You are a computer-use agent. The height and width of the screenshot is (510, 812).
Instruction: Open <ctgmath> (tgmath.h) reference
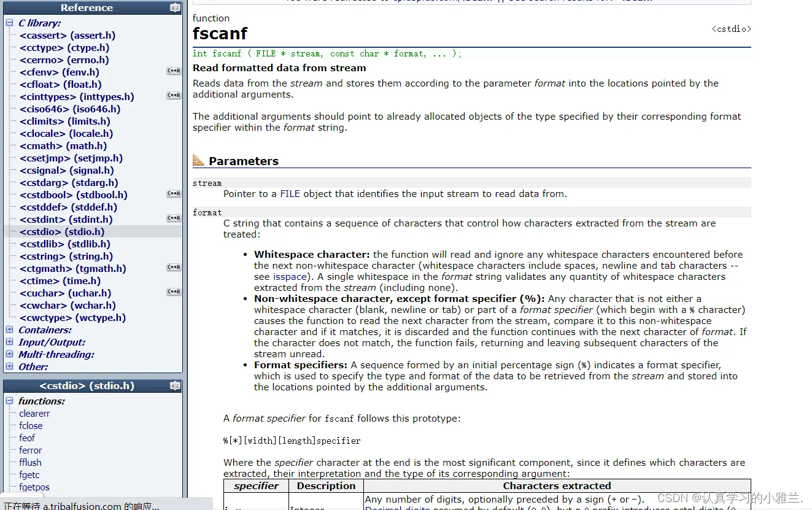tap(73, 269)
